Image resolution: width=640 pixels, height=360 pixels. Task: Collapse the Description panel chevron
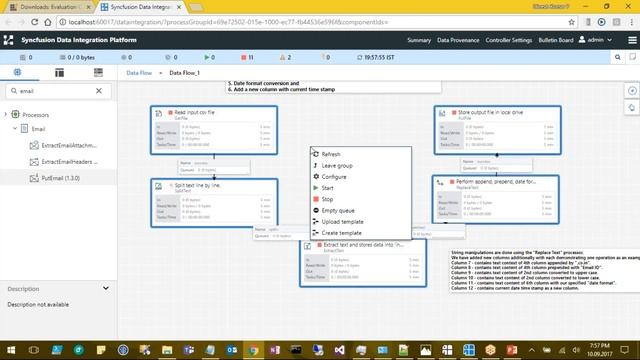106,288
